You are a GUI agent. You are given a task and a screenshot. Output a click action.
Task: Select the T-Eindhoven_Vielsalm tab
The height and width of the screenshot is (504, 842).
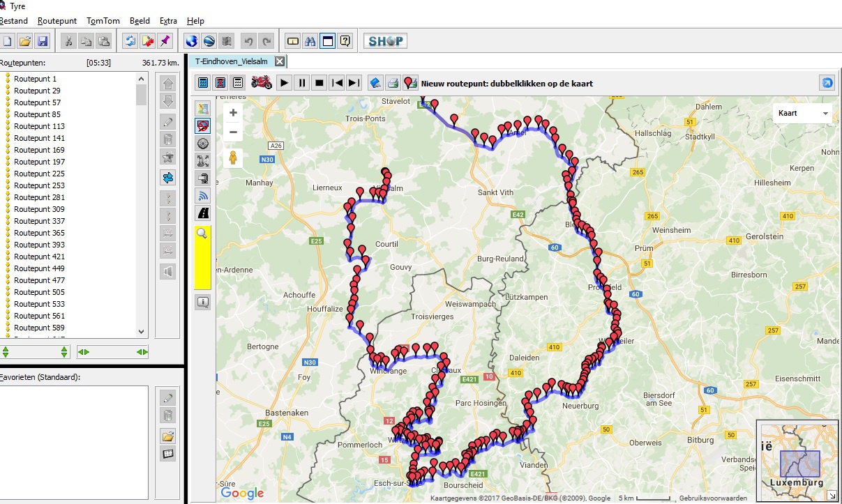[231, 61]
